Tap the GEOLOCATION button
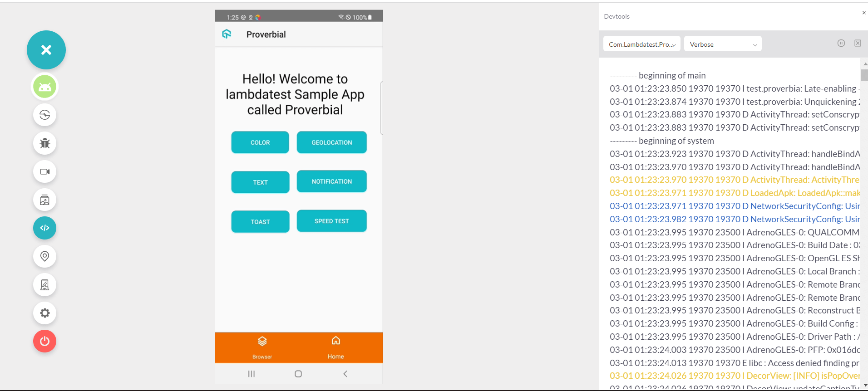The width and height of the screenshot is (868, 391). (331, 142)
